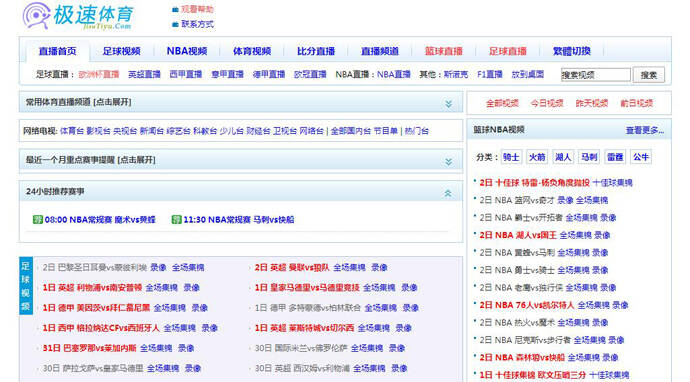This screenshot has height=382, width=690.
Task: Click the icon beside 观看帮助
Action: tap(175, 9)
